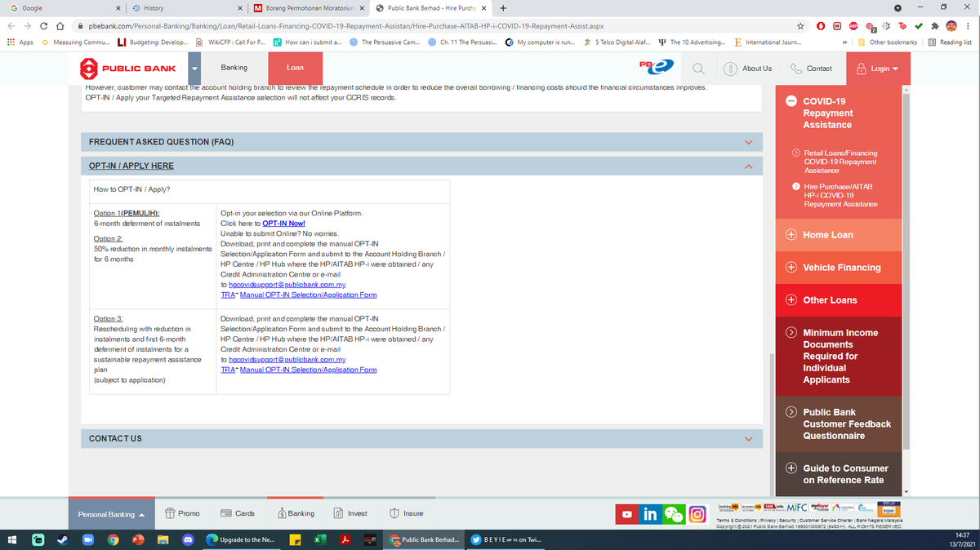Open a new browser tab
Viewport: 980px width, 550px height.
tap(503, 8)
